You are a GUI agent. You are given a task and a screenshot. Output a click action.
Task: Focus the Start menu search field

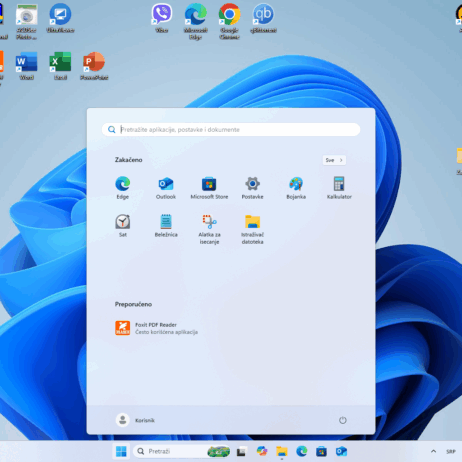(231, 129)
